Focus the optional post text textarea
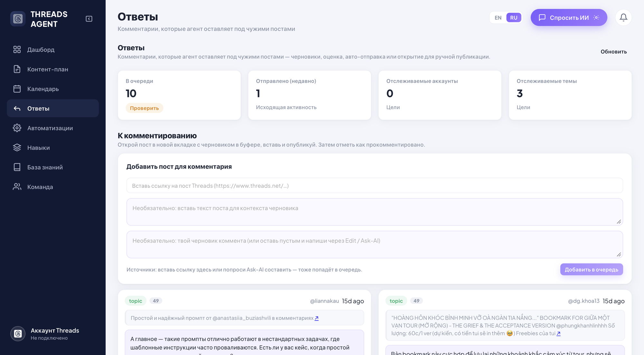 (x=374, y=212)
